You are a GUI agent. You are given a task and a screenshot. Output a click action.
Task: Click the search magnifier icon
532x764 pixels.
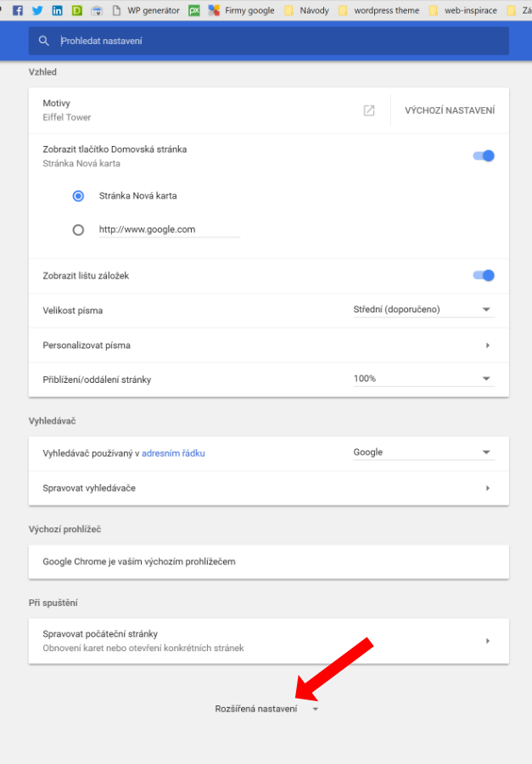point(44,41)
